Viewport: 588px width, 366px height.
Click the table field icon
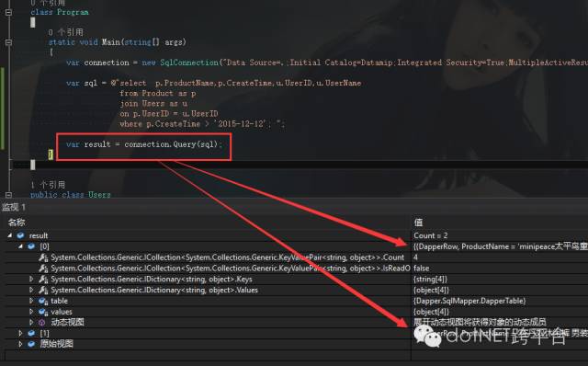(x=43, y=301)
